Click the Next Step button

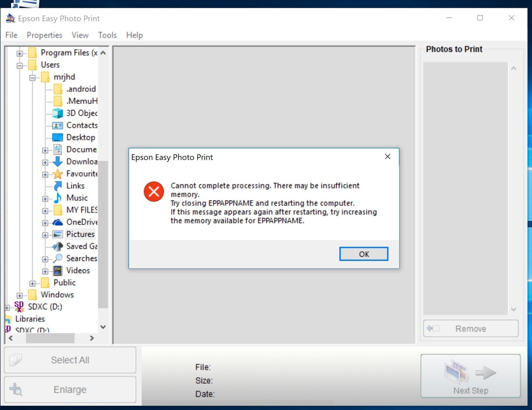[x=470, y=376]
